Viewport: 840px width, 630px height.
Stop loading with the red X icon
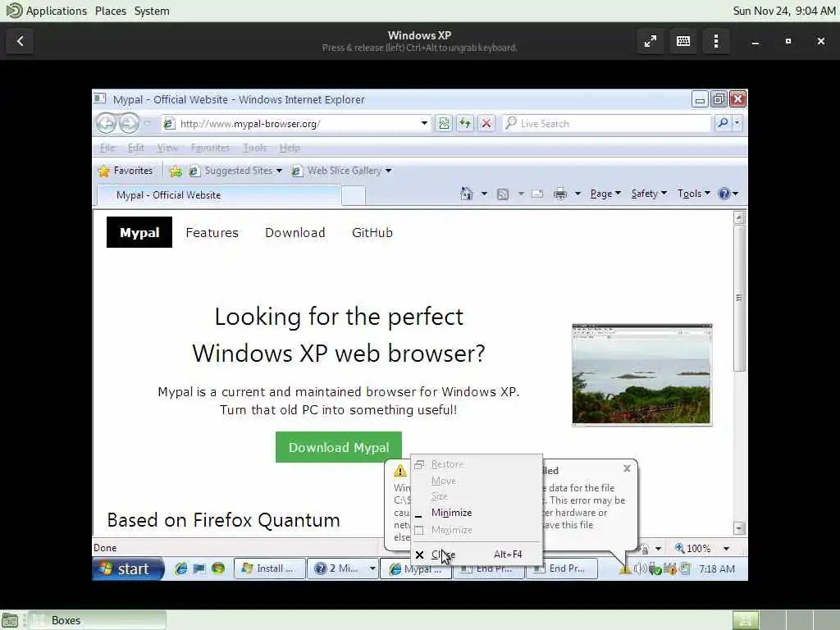[486, 123]
